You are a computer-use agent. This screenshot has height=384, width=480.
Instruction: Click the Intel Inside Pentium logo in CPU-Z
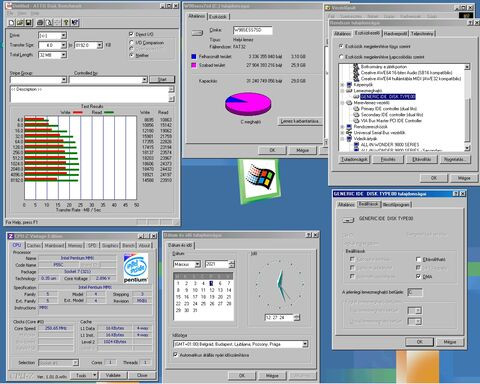point(135,269)
